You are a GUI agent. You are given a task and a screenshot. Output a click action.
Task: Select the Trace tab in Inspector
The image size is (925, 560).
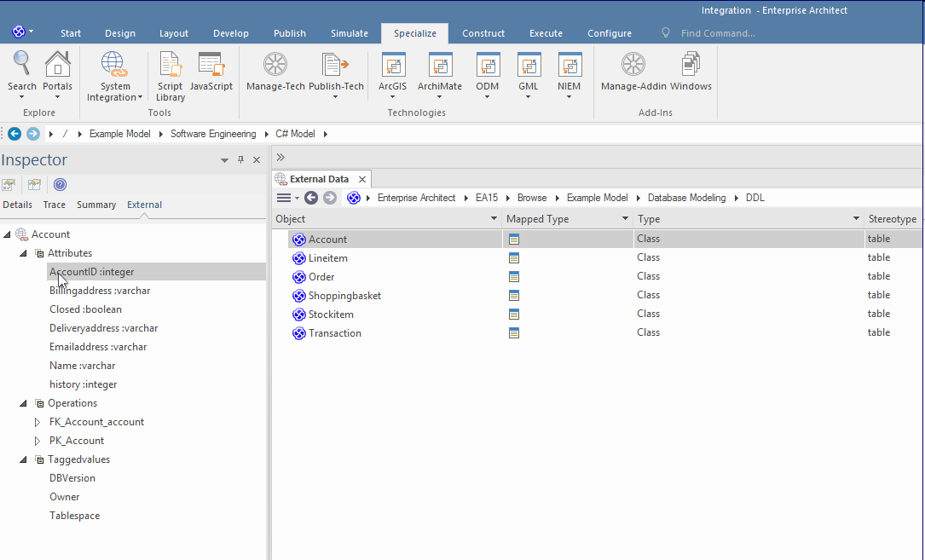pos(55,205)
